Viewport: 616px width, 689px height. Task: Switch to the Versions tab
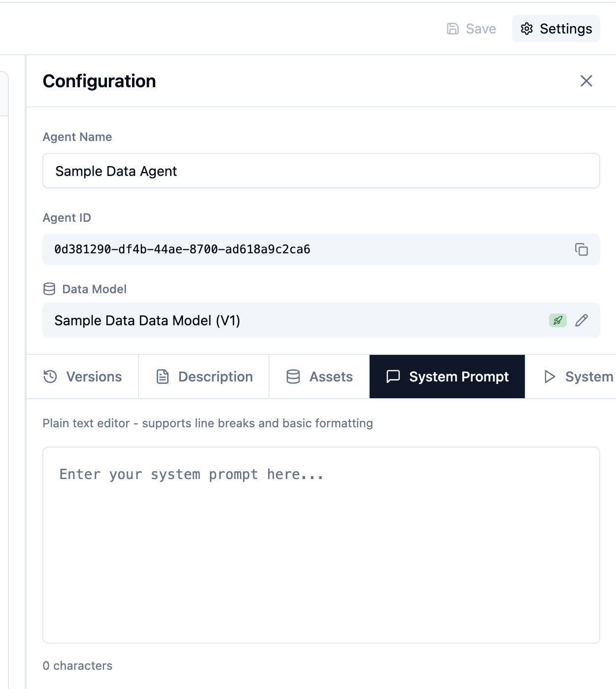[82, 377]
